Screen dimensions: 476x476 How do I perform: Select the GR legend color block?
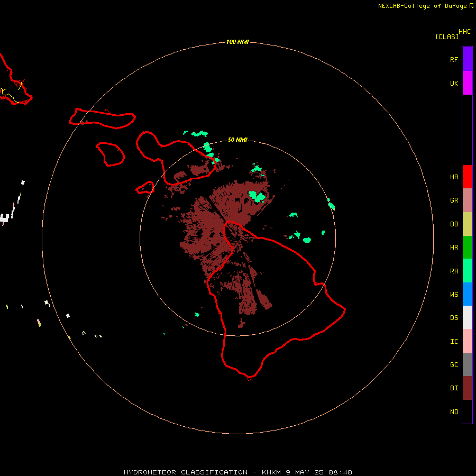pos(467,200)
